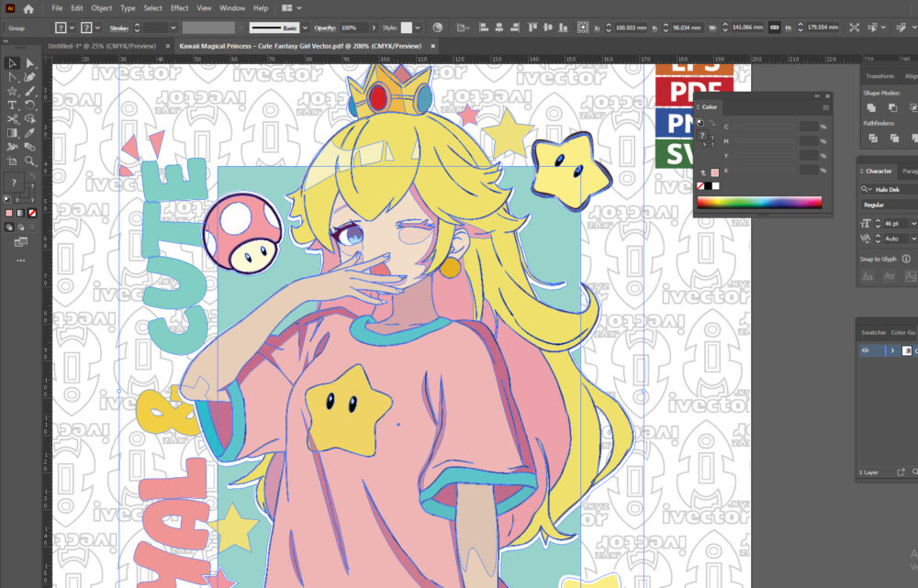
Task: Click Change Screen Mode icon in toolbar
Action: coord(21,241)
